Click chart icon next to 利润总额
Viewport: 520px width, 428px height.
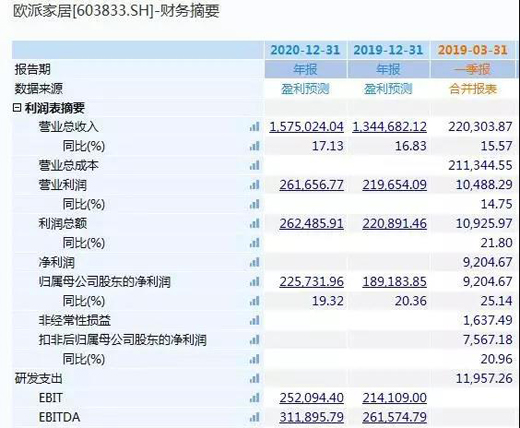tap(254, 224)
